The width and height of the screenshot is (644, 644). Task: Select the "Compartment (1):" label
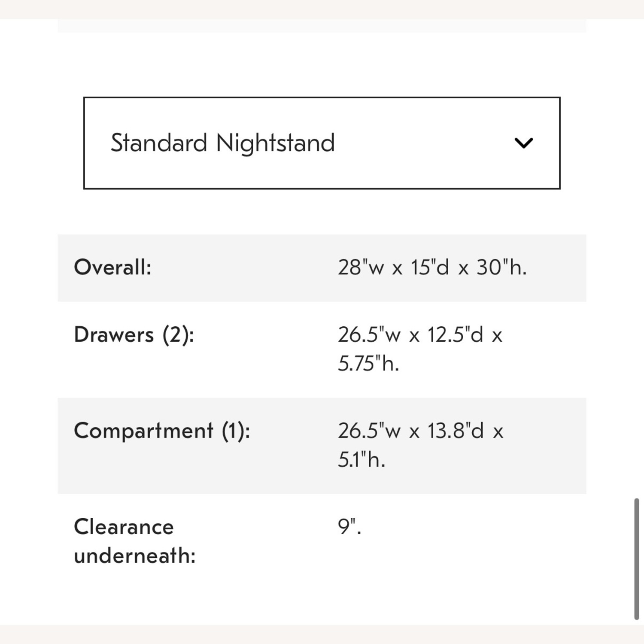point(162,431)
